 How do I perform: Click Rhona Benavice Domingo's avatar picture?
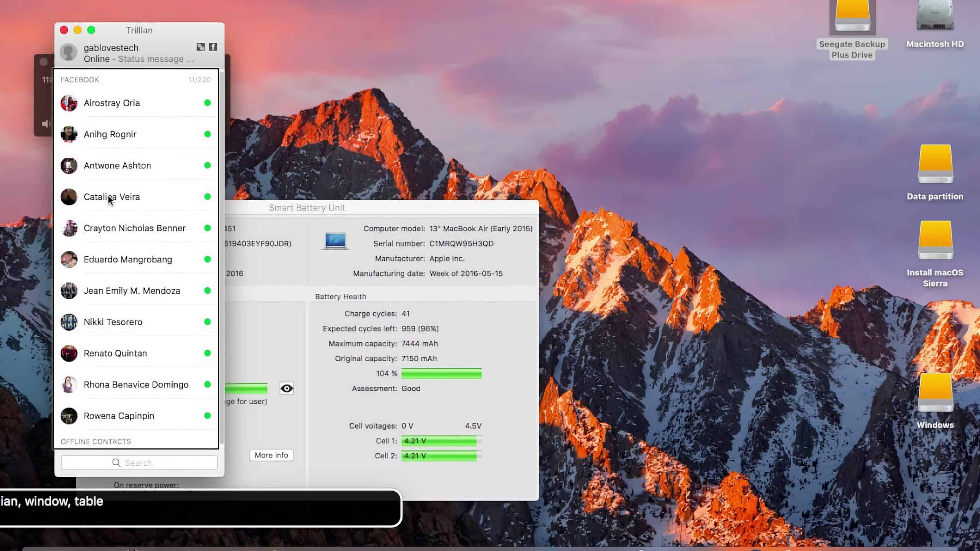[x=69, y=385]
